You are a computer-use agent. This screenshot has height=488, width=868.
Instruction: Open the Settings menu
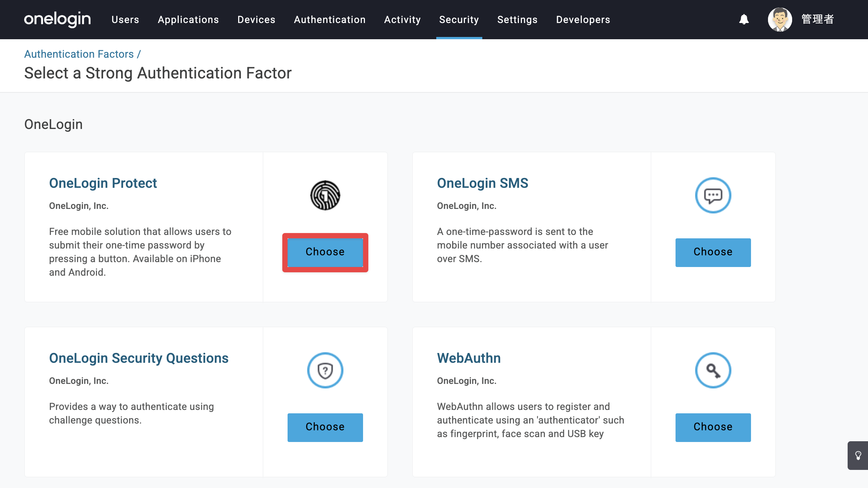click(517, 20)
